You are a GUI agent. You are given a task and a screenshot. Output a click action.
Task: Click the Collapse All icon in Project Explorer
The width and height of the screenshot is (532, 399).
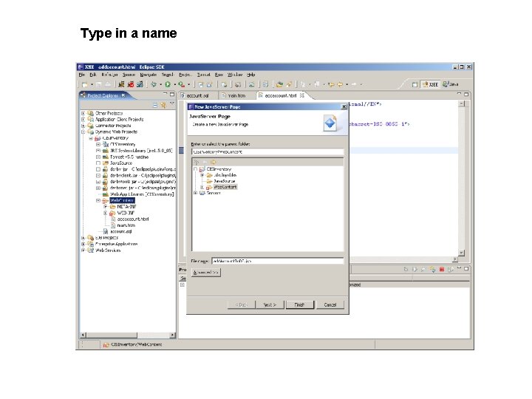(x=154, y=105)
